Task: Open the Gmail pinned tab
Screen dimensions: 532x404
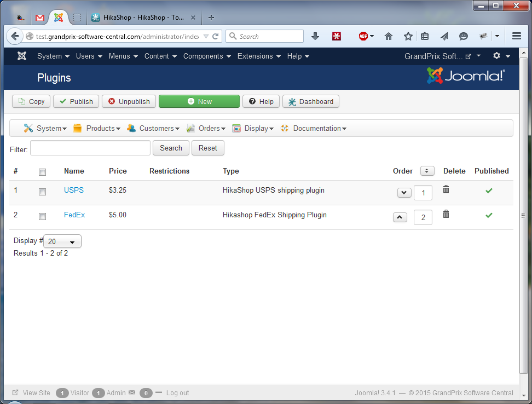Action: (40, 18)
